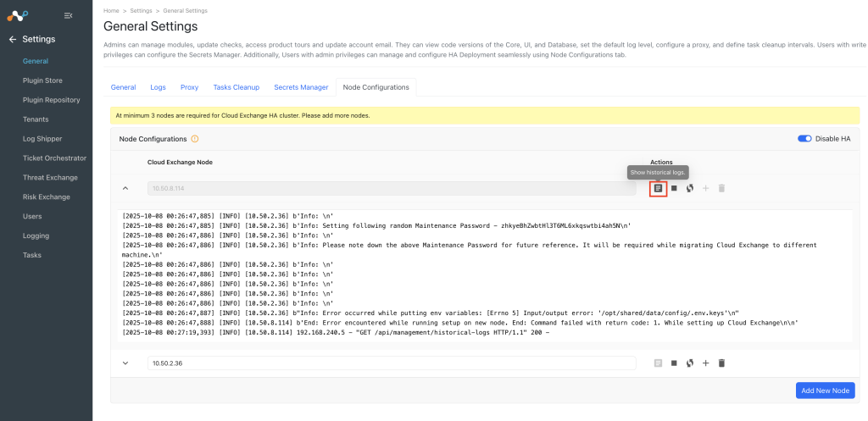The width and height of the screenshot is (868, 421).
Task: Open Plugin Repository in the sidebar
Action: tap(52, 100)
